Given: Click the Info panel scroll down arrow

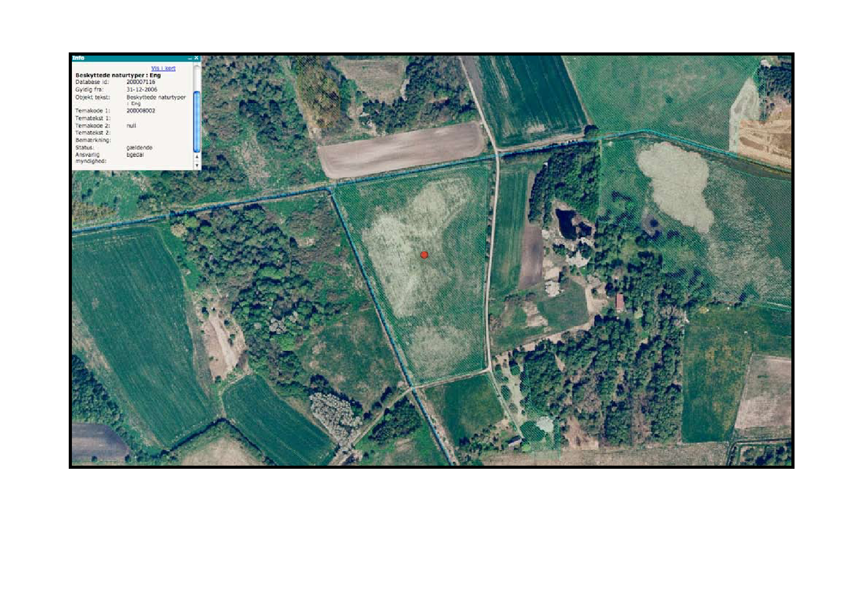Looking at the screenshot, I should [x=197, y=165].
